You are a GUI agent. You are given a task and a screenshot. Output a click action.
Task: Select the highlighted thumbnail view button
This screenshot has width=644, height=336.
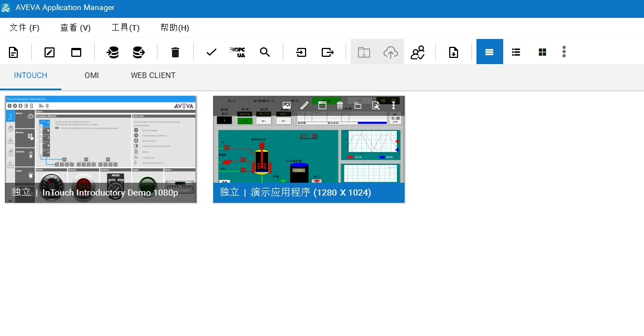(x=490, y=52)
